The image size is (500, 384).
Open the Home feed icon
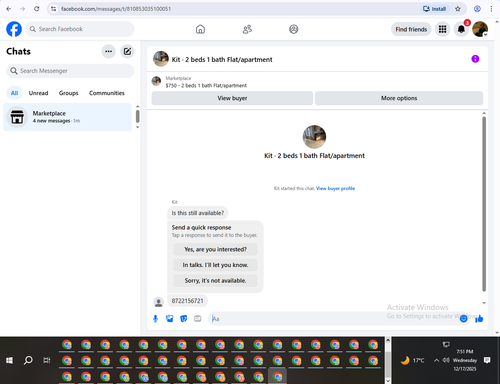(x=200, y=29)
